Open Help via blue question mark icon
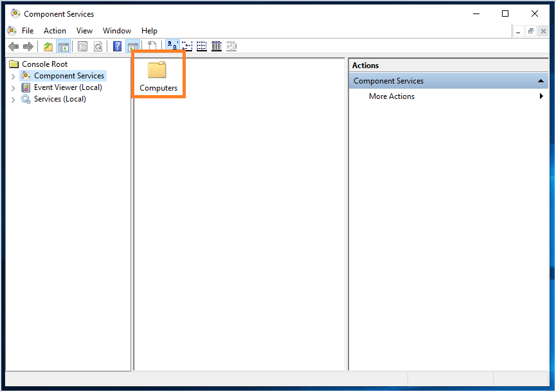The height and width of the screenshot is (392, 556). click(117, 46)
